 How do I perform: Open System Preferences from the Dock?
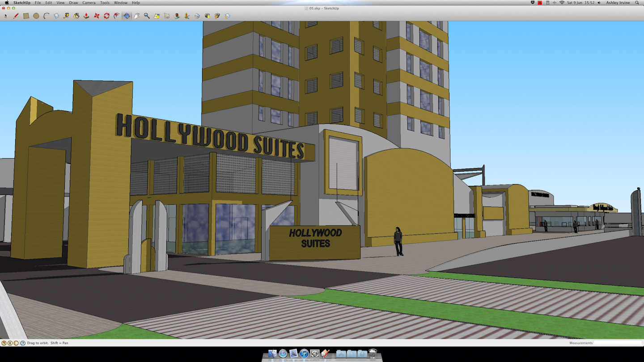(x=315, y=354)
